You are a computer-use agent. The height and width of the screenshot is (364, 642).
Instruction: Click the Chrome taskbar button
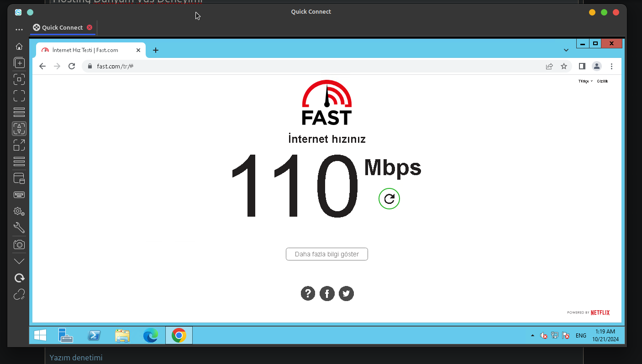[x=179, y=335]
